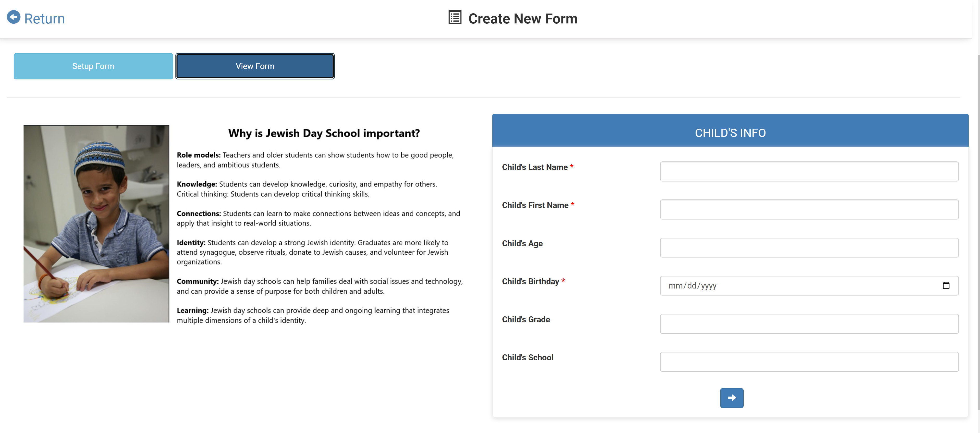Click the Child's Birthday label
The image size is (980, 433).
[x=530, y=281]
